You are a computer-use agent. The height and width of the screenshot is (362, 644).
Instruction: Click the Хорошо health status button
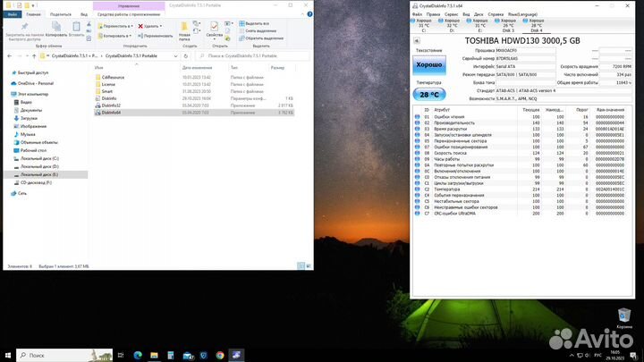(x=429, y=65)
